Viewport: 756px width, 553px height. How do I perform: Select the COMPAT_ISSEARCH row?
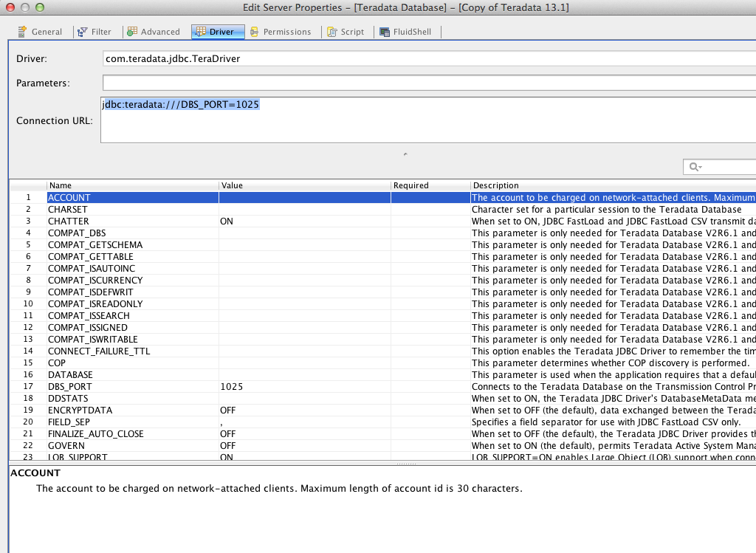383,316
